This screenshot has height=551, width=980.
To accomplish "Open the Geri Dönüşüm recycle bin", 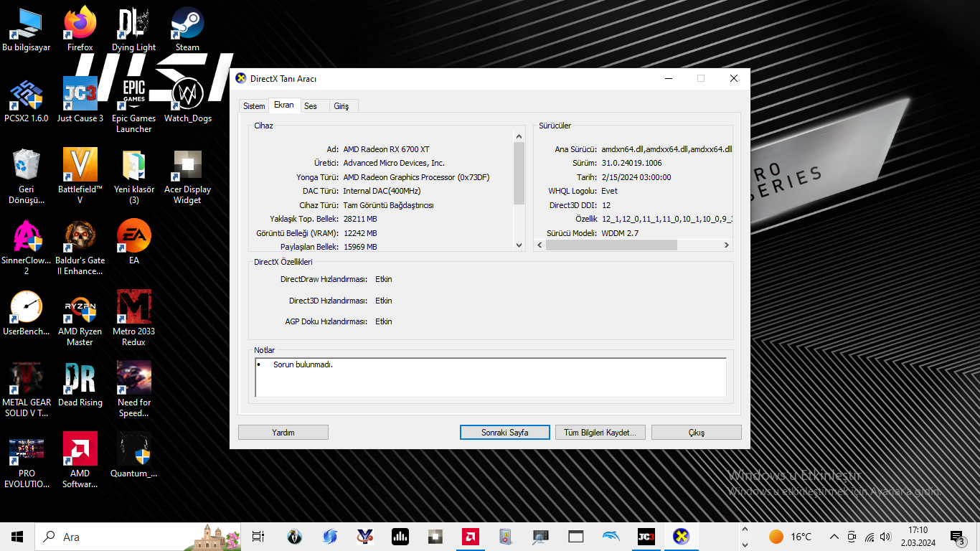I will coord(26,166).
